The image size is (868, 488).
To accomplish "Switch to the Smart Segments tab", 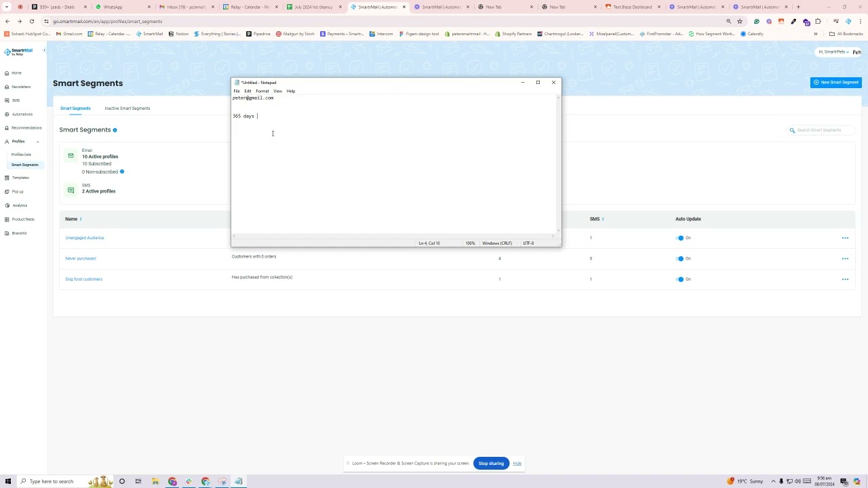I will [75, 108].
